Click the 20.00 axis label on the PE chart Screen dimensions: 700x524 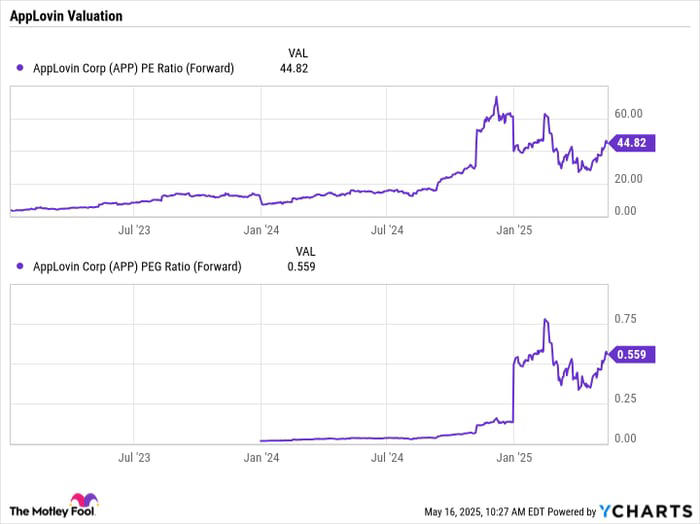pos(628,179)
